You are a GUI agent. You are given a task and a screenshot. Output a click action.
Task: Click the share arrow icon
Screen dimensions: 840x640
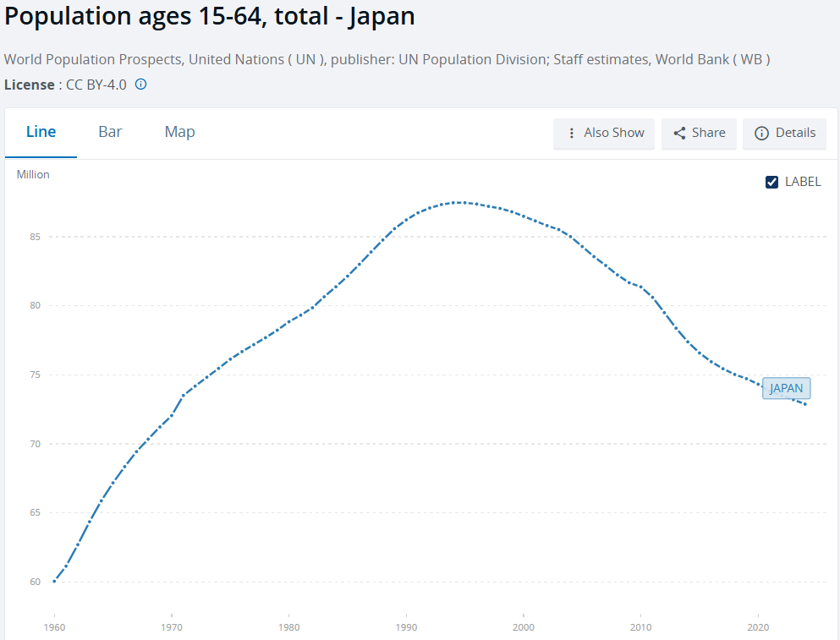coord(679,133)
